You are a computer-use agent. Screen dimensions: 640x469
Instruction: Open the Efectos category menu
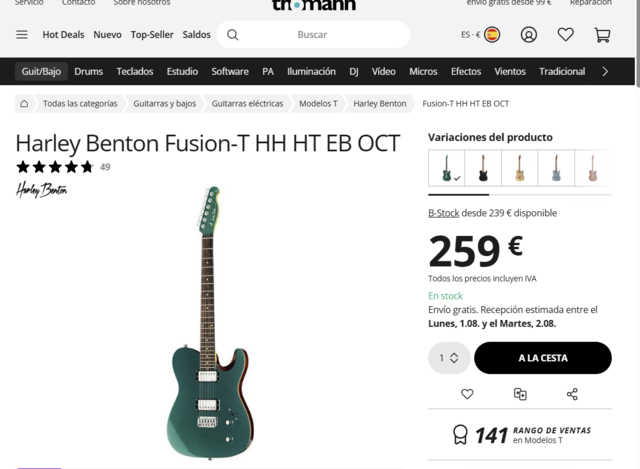pyautogui.click(x=466, y=71)
